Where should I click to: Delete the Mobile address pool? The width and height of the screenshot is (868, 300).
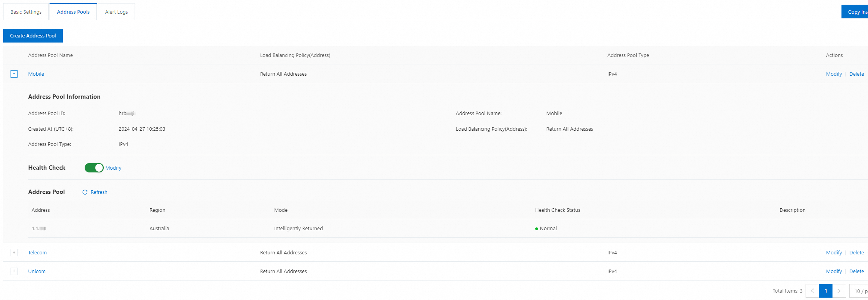point(856,74)
